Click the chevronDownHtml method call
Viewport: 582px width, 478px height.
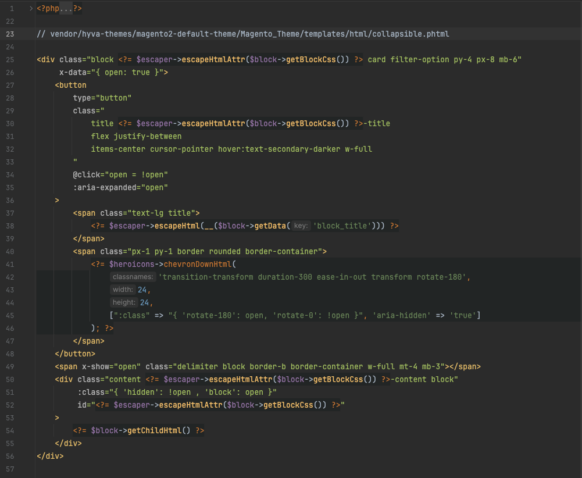(197, 264)
